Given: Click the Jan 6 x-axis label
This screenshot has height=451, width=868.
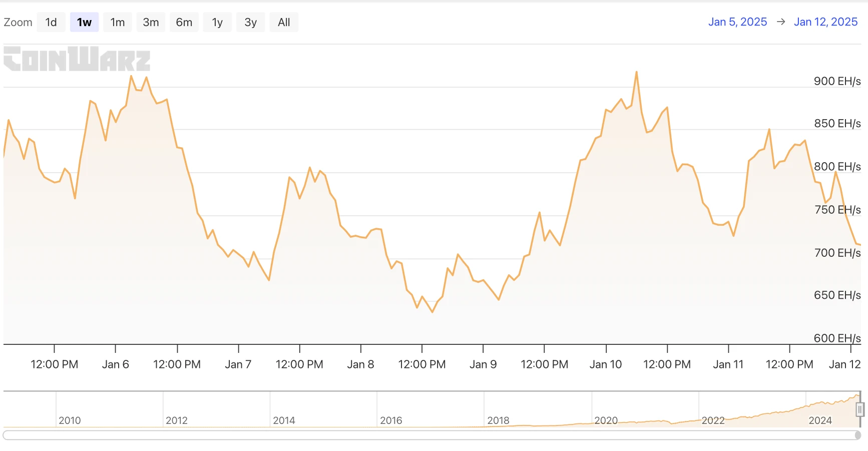Looking at the screenshot, I should coord(116,364).
